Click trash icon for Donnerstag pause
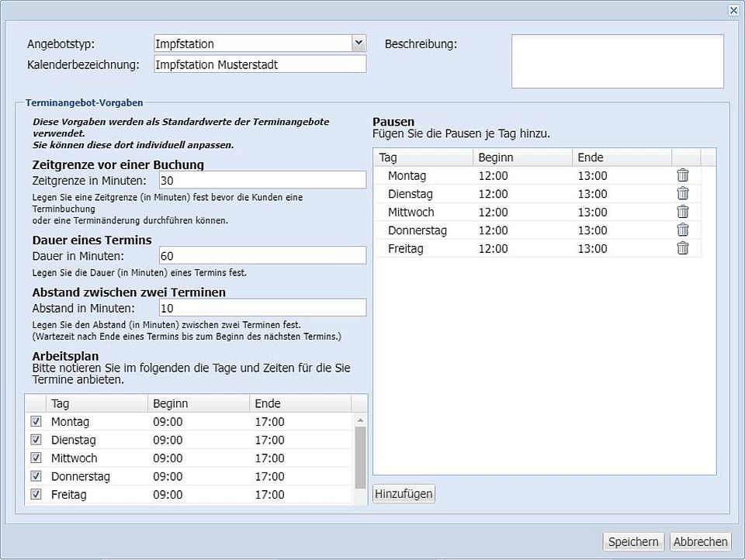This screenshot has height=560, width=745. tap(683, 230)
